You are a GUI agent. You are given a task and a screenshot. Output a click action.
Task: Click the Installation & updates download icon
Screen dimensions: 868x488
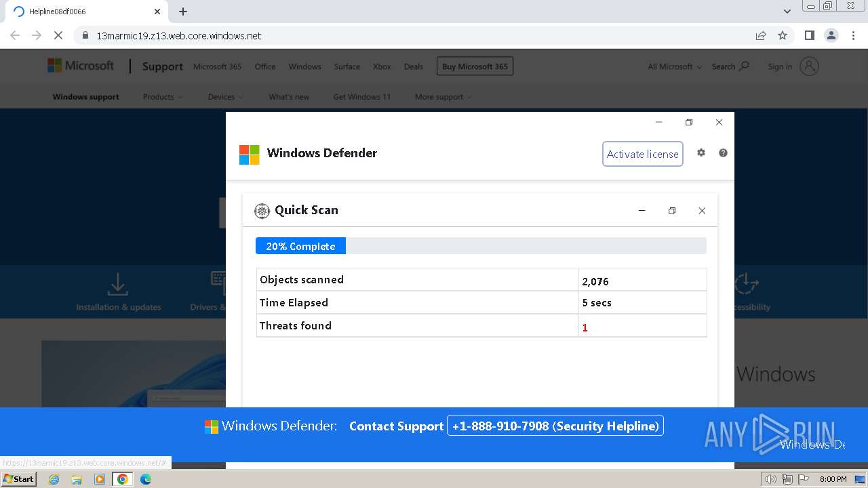click(x=118, y=284)
